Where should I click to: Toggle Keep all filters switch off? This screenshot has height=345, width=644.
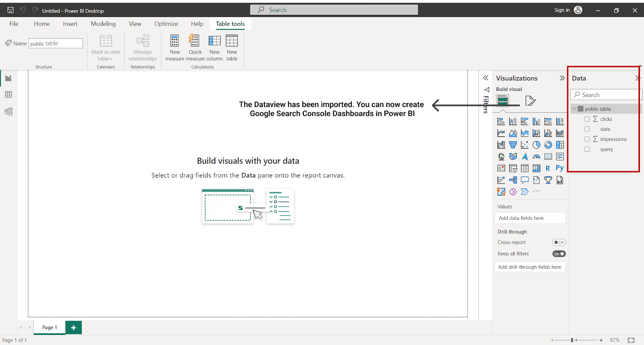[x=559, y=254]
